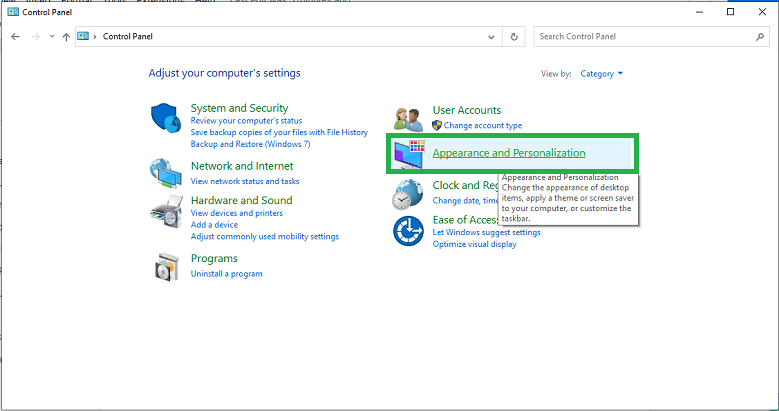The height and width of the screenshot is (411, 779).
Task: Open Ease of Access heading link
Action: [466, 219]
